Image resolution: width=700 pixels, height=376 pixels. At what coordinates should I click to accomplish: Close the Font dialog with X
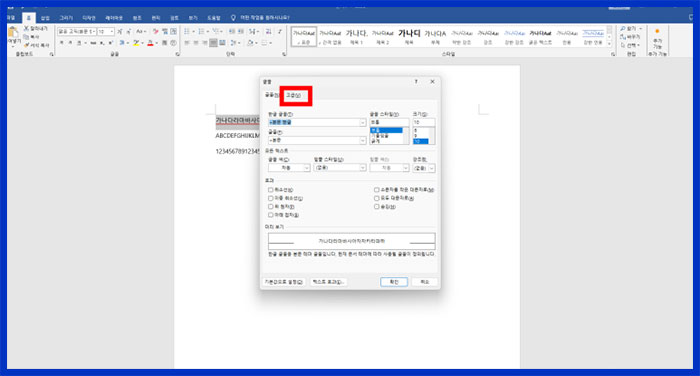point(432,82)
